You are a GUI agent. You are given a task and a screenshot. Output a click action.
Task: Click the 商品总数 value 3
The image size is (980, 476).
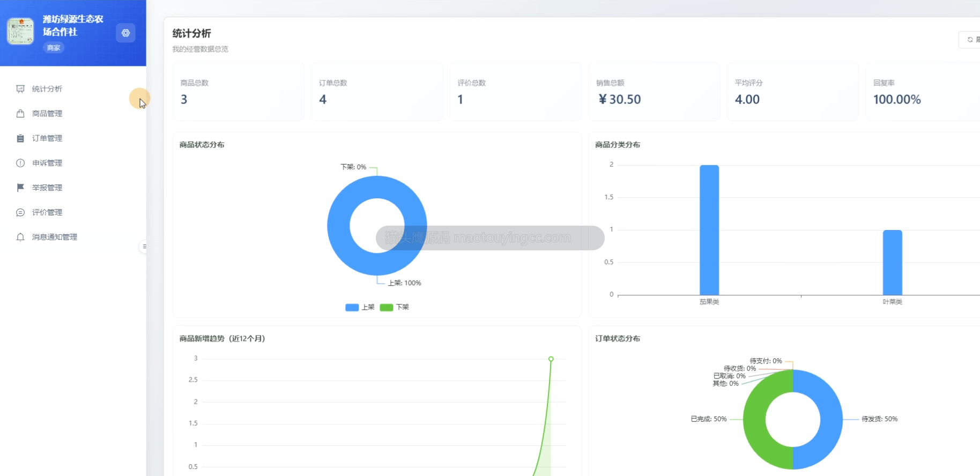pos(184,99)
